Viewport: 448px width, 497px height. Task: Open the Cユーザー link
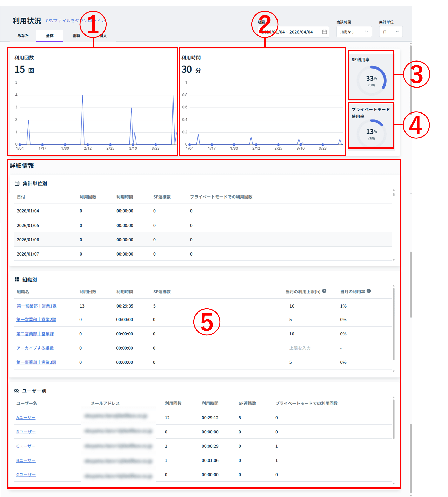pyautogui.click(x=26, y=446)
